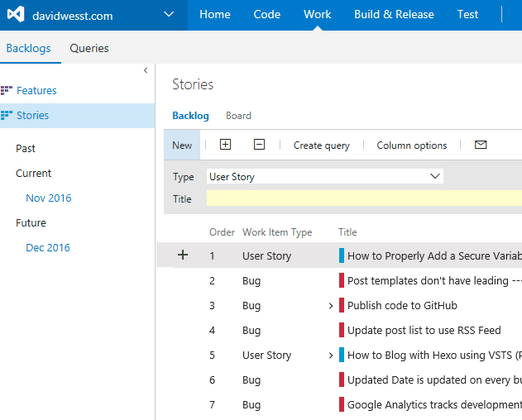Collapse all backlog items with minus icon
The height and width of the screenshot is (420, 522).
[x=259, y=145]
